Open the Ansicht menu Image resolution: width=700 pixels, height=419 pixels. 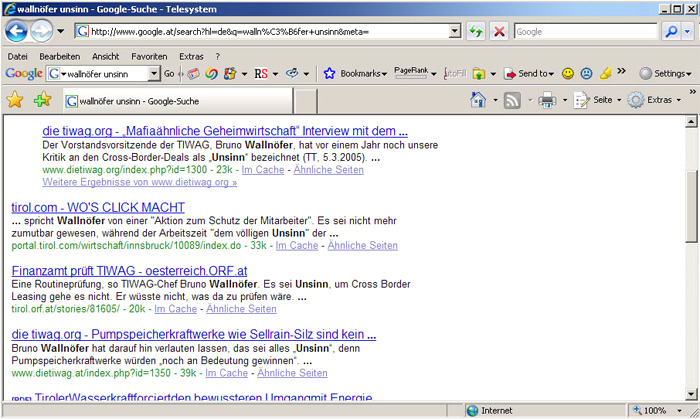(x=106, y=56)
